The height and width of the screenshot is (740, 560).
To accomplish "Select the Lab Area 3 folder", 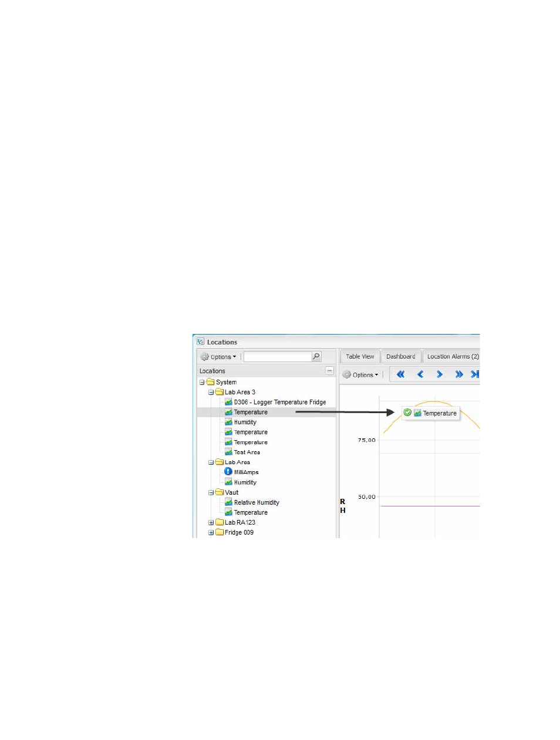I will 235,392.
